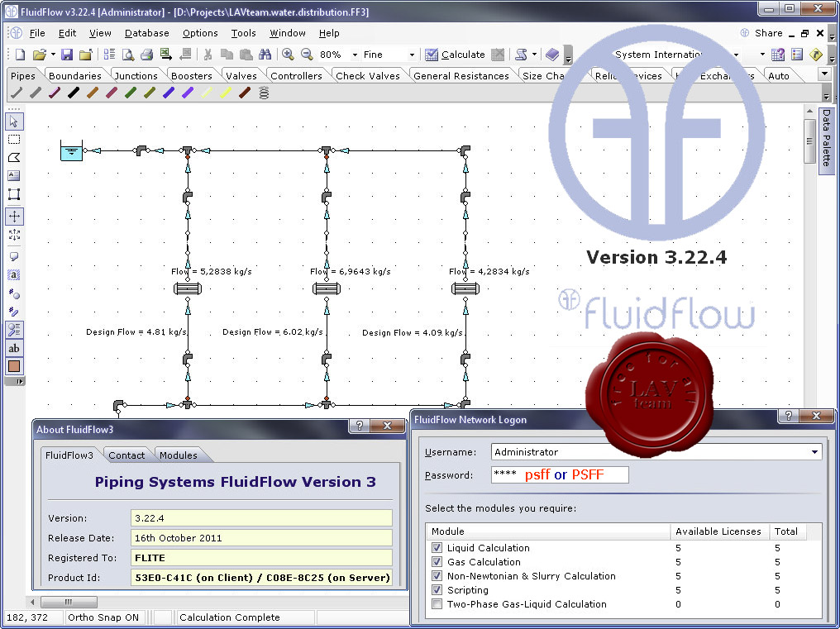Open the System International units dropdown
This screenshot has height=629, width=840.
point(736,55)
